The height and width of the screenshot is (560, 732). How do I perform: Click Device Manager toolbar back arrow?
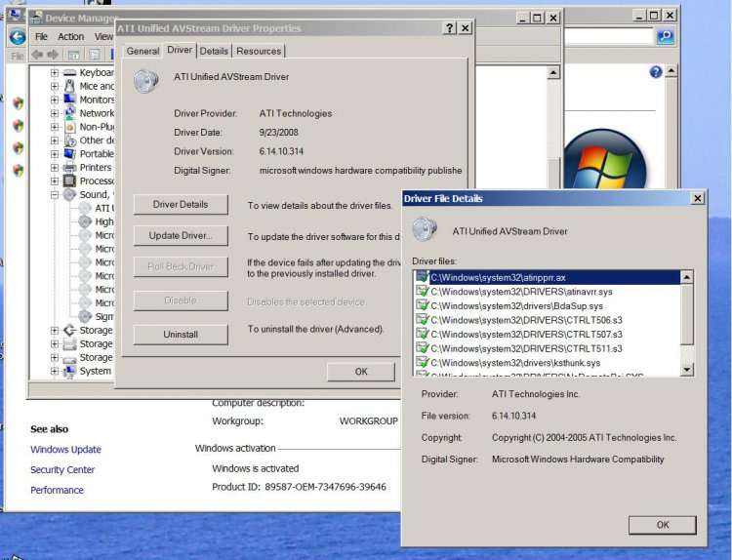coord(37,55)
